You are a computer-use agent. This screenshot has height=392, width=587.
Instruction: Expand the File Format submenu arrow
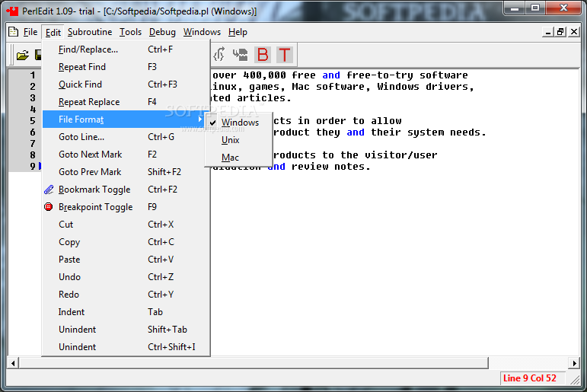click(201, 119)
